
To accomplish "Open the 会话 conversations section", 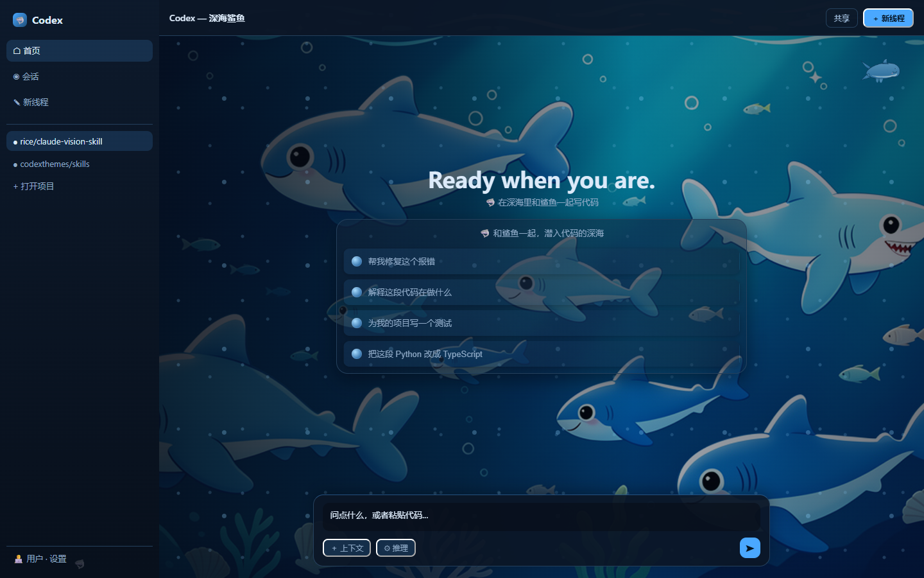I will pos(80,76).
